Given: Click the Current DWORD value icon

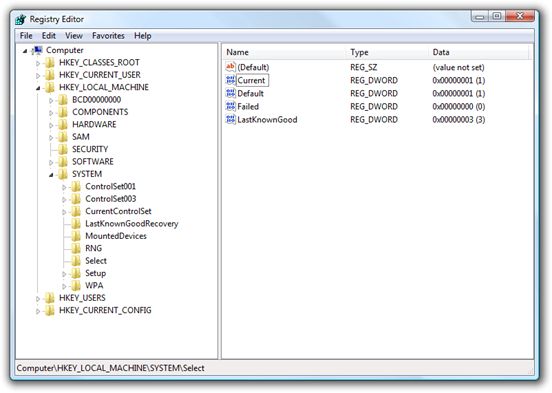Looking at the screenshot, I should [x=231, y=80].
